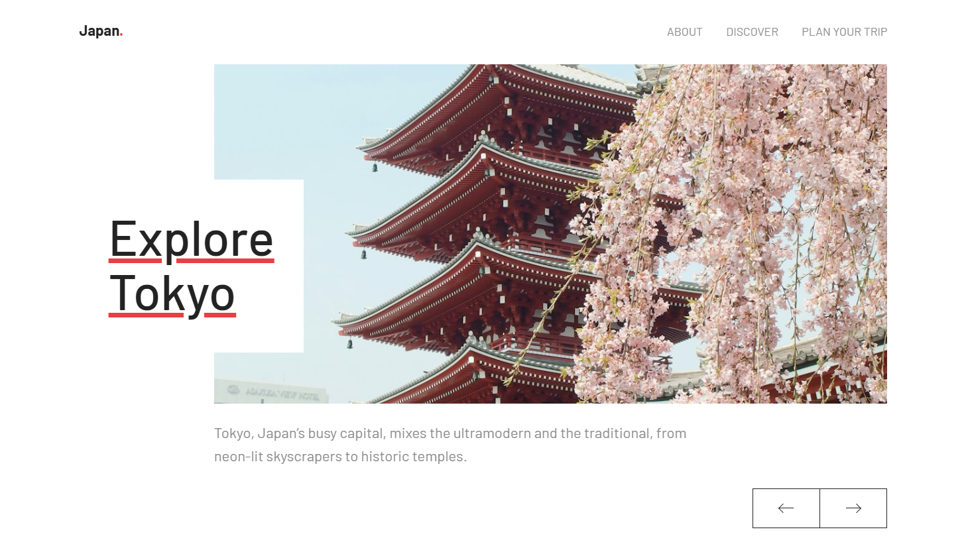Click the Tokyo description paragraph text
This screenshot has width=966, height=560.
(450, 445)
